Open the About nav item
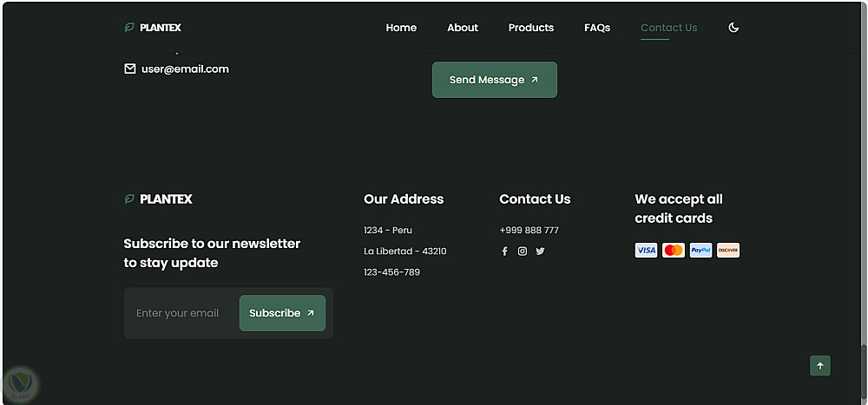 click(x=463, y=28)
